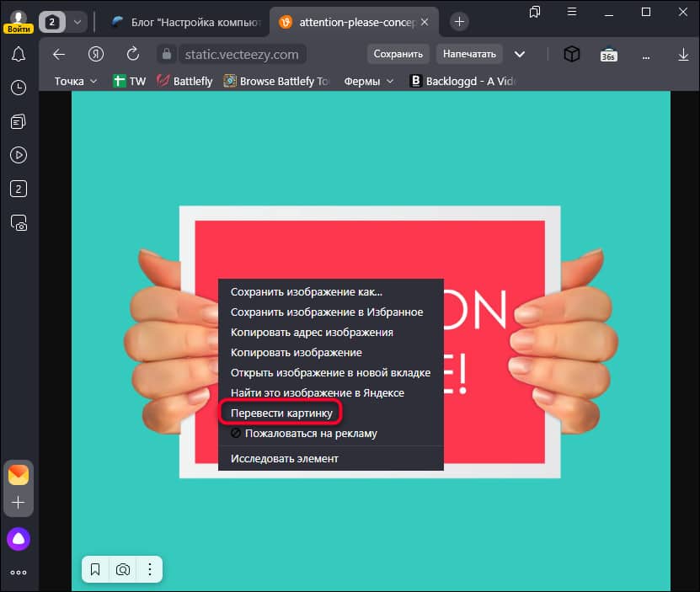Open floating toolbar more options
The height and width of the screenshot is (592, 700).
pyautogui.click(x=150, y=569)
